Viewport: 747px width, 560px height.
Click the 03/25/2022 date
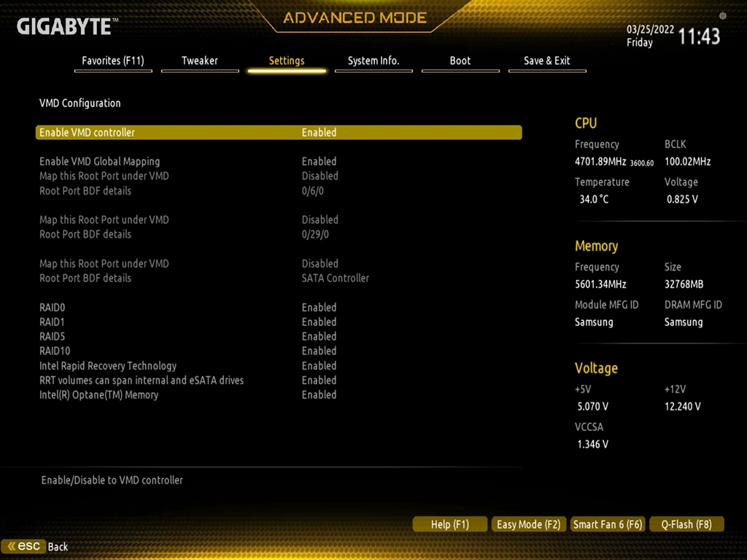(x=650, y=29)
